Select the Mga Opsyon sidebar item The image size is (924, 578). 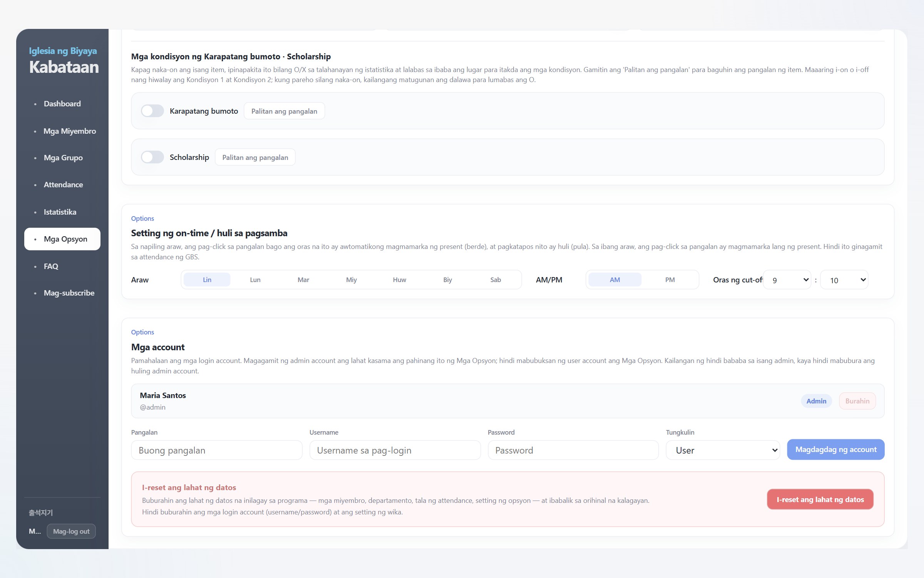pos(62,239)
